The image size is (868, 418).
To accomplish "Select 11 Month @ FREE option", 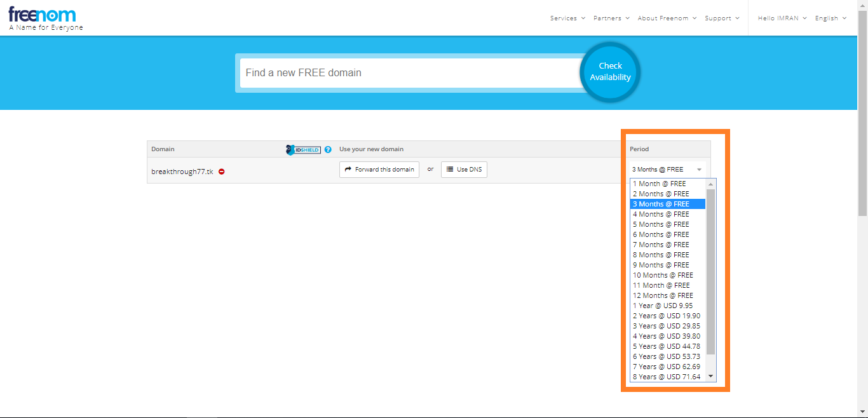I will pyautogui.click(x=668, y=285).
